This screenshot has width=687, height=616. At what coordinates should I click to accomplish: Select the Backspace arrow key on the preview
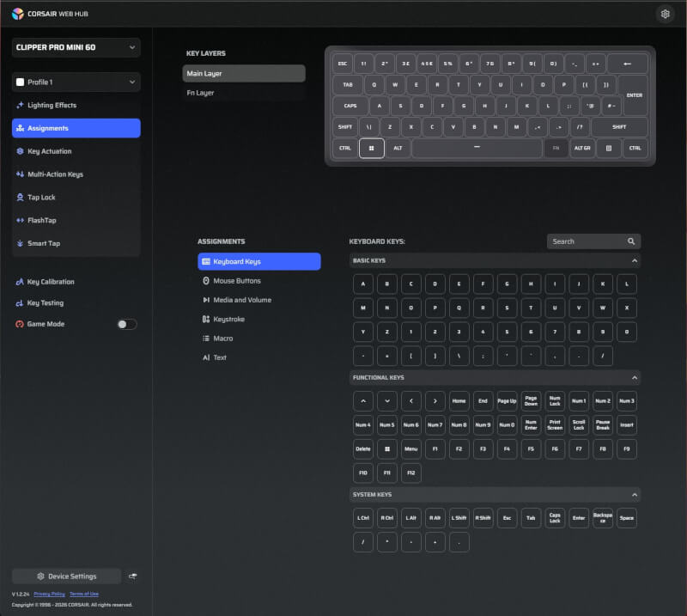coord(628,64)
